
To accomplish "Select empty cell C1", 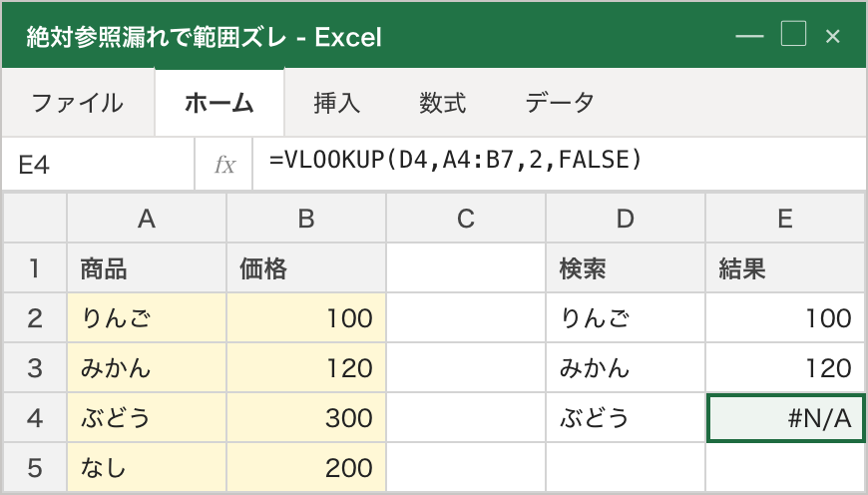I will click(x=466, y=268).
